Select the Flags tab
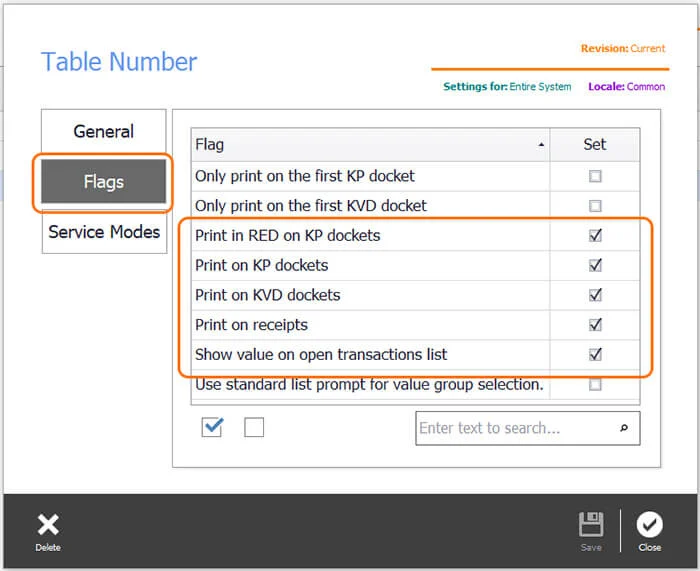700x571 pixels. click(x=104, y=182)
